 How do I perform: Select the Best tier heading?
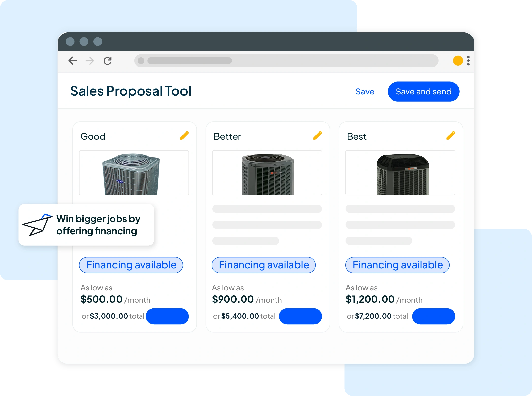(356, 136)
